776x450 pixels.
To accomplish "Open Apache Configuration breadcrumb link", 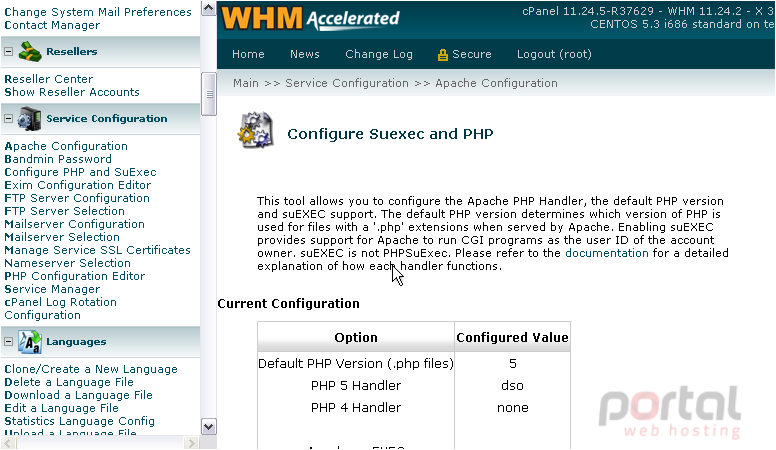I will pos(496,83).
